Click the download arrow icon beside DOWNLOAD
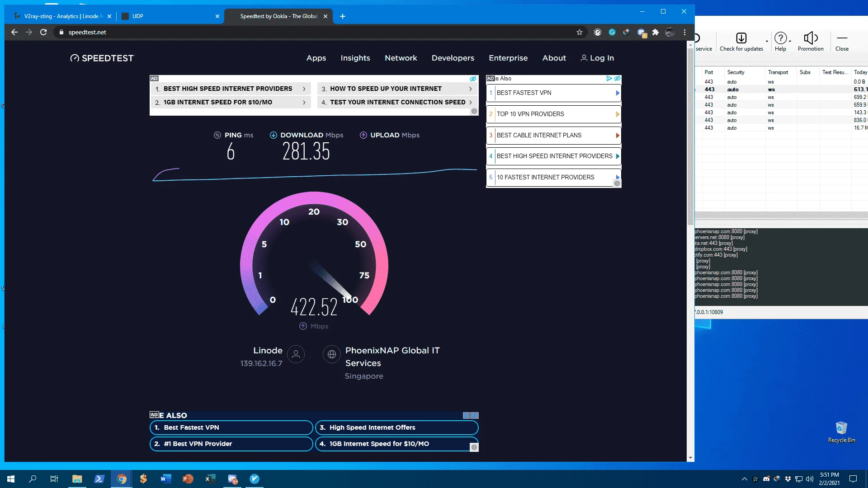Screen dimensions: 868x488 (274, 135)
